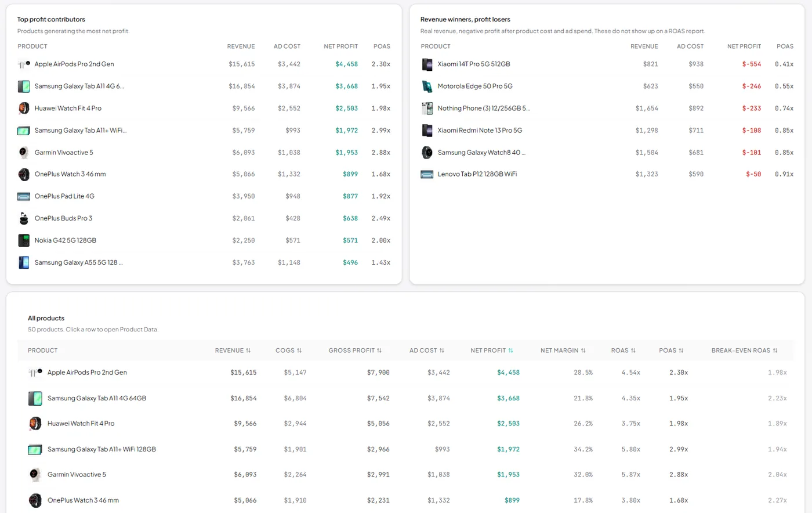Screen dimensions: 812x513
Task: Click the 2.27x break-even ROAS cell
Action: (x=777, y=500)
